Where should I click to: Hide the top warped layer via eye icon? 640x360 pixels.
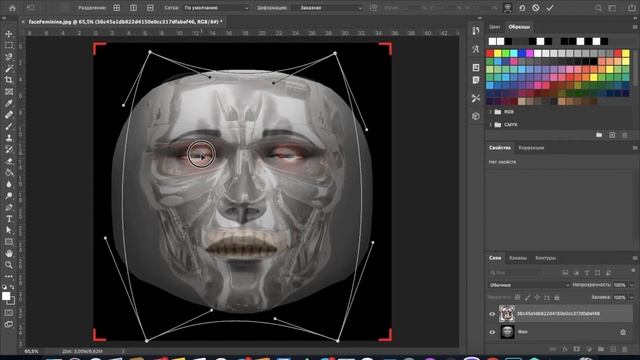(492, 314)
